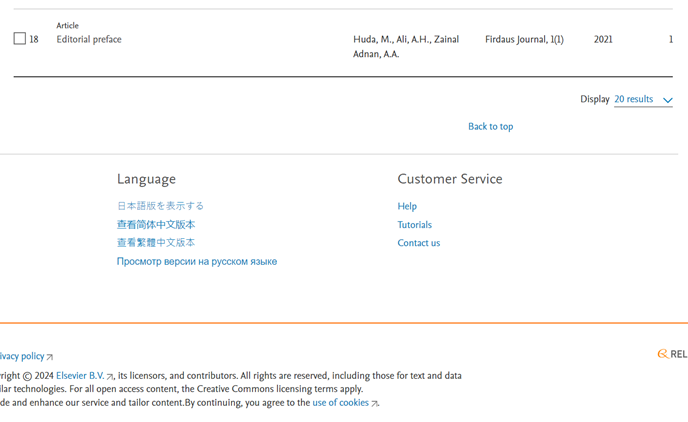Open author profile for Ali, A.H.
Screen dimensions: 688x422
coord(413,40)
